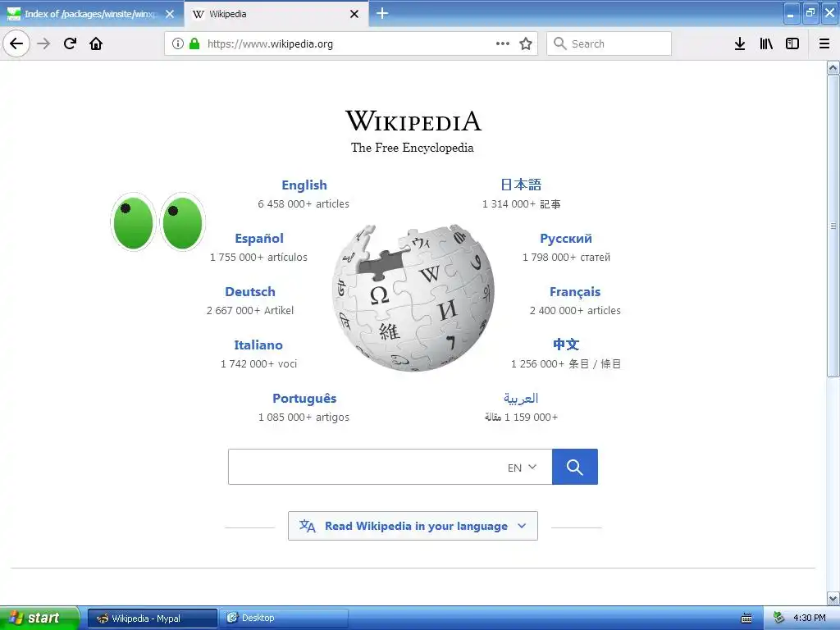Expand Read Wikipedia in your language
This screenshot has height=630, width=840.
(413, 526)
